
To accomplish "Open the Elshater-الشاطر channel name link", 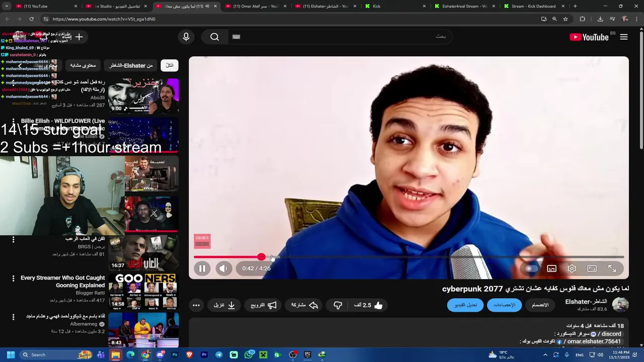I will point(586,302).
